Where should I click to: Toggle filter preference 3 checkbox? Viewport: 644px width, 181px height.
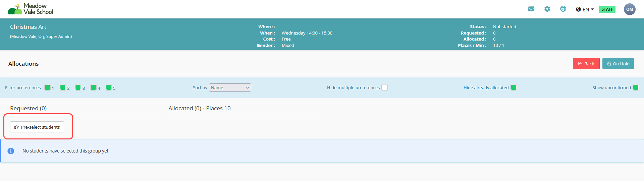(x=78, y=87)
